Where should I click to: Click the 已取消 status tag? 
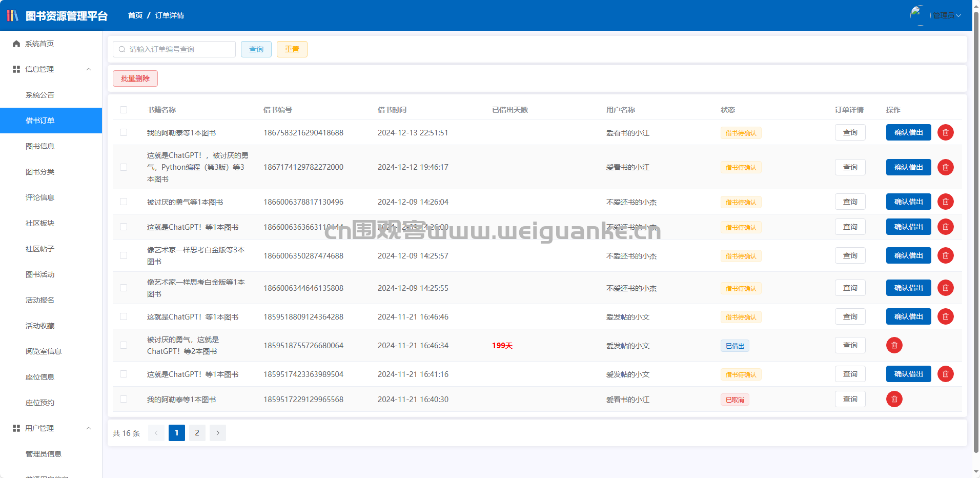(735, 400)
